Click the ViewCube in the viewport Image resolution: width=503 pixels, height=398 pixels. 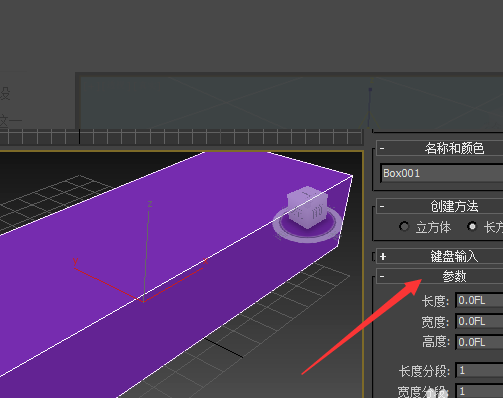coord(307,207)
